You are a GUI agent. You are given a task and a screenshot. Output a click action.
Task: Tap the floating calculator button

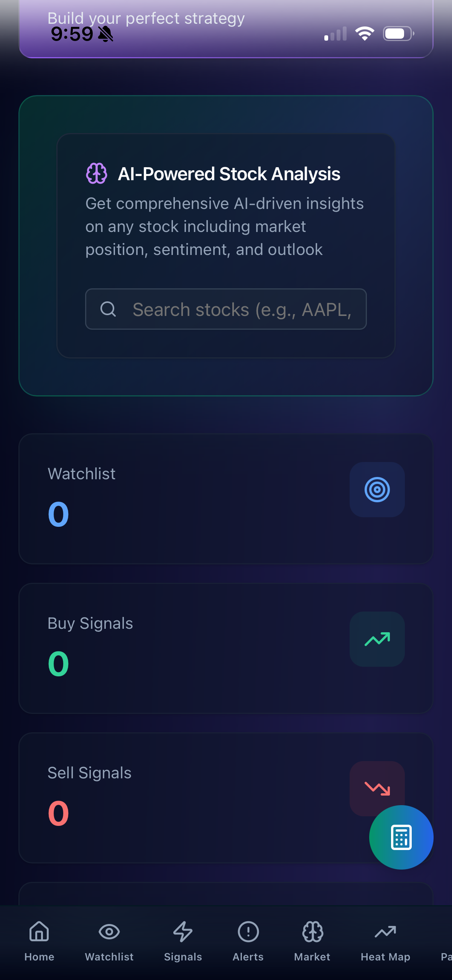[401, 837]
